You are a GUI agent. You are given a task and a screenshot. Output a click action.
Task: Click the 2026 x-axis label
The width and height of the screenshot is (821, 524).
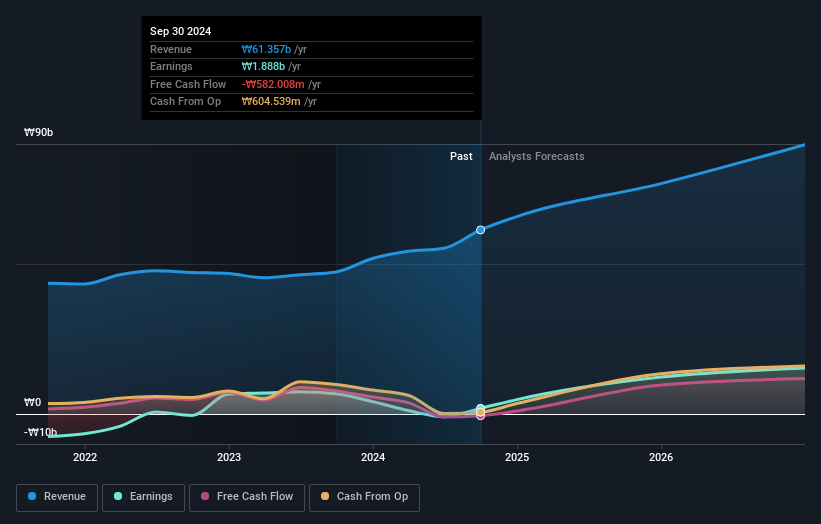point(661,457)
